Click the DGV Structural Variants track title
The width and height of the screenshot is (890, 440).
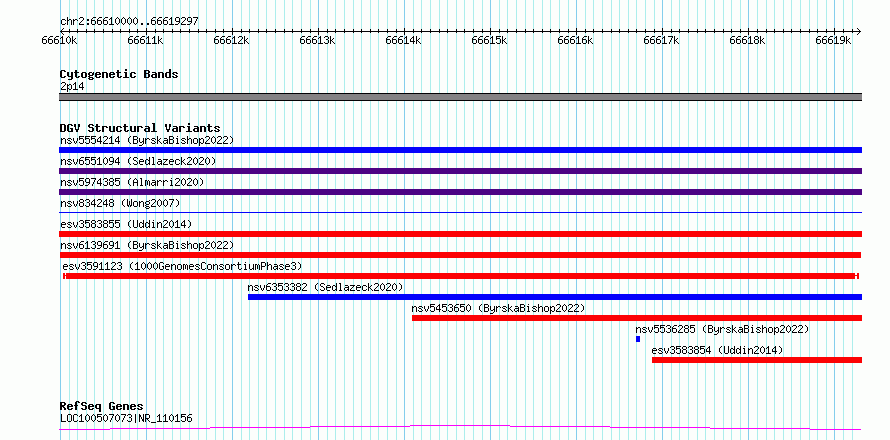[x=140, y=128]
